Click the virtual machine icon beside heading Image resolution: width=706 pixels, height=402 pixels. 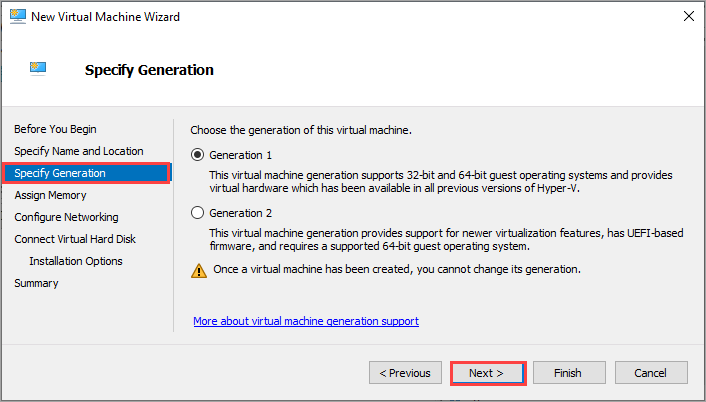tap(38, 68)
